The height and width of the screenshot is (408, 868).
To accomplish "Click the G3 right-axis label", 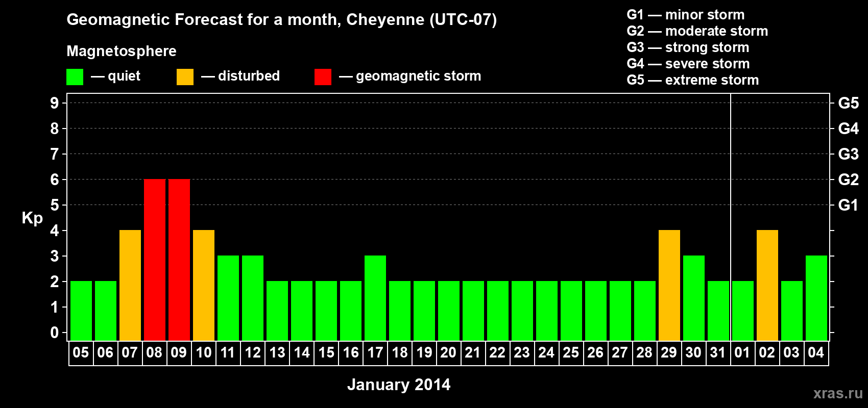I will point(849,154).
